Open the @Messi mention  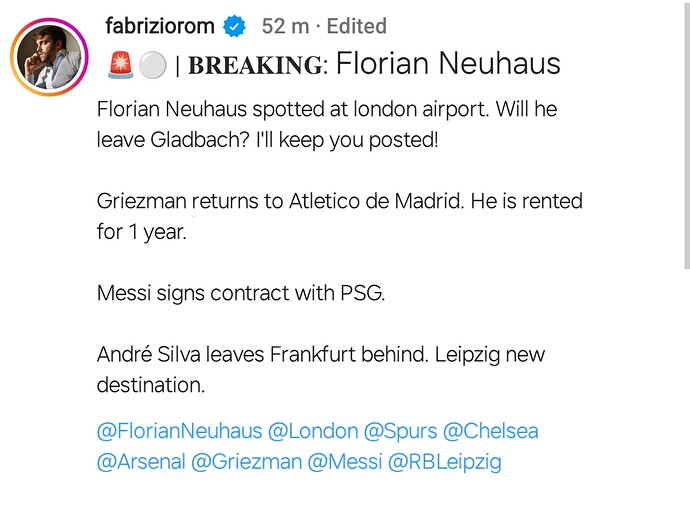click(x=345, y=462)
